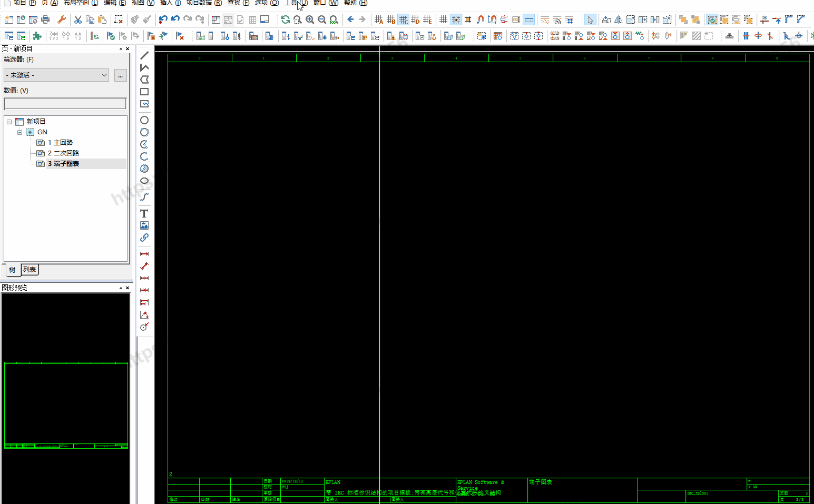The height and width of the screenshot is (504, 814).
Task: Open the 项目数据 (R) menu
Action: 204,3
